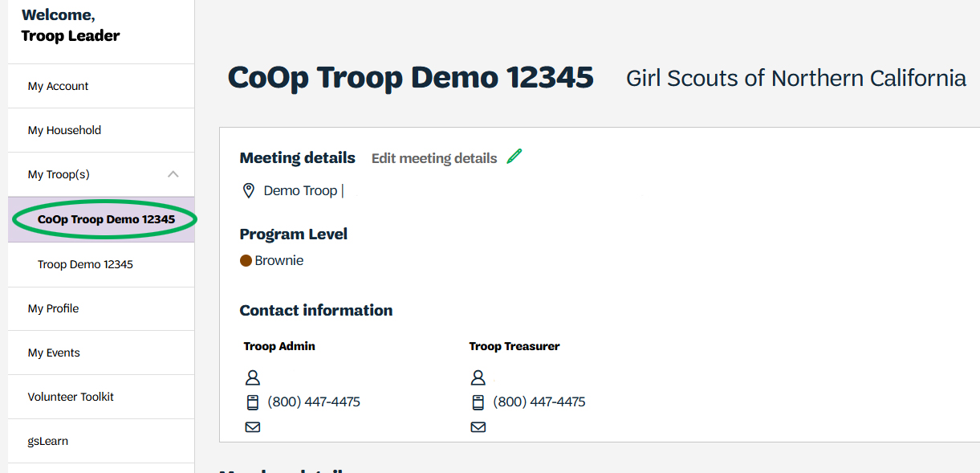Click the green pencil edit icon

coord(514,157)
